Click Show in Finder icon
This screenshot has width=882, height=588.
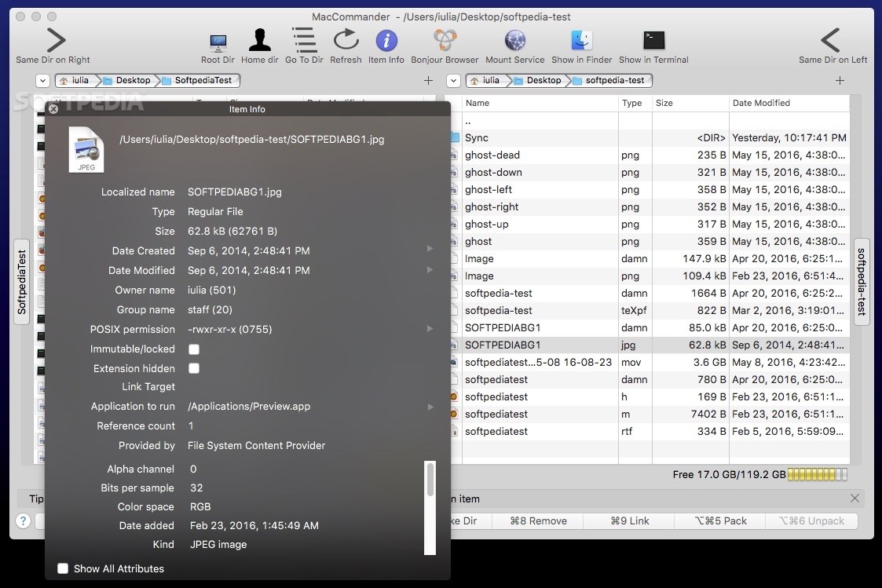click(x=582, y=40)
